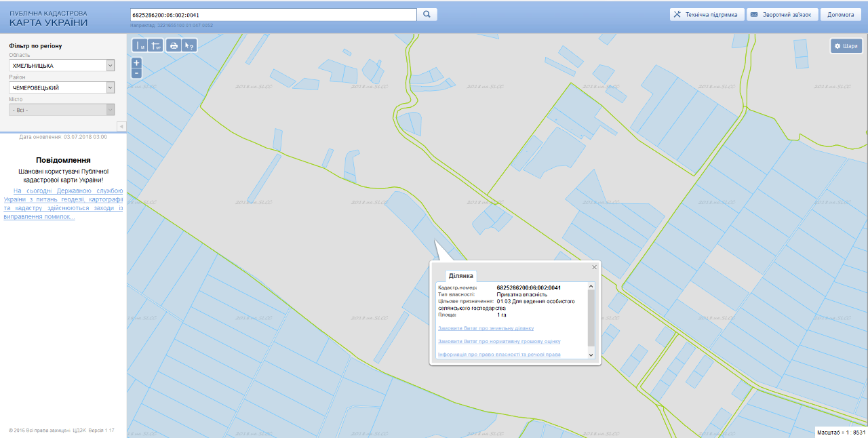Click the magnifier search button
868x438 pixels.
(427, 14)
